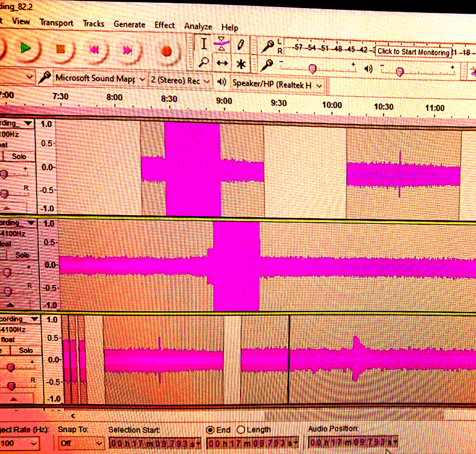The height and width of the screenshot is (454, 476).
Task: Open the Generate menu
Action: [x=129, y=24]
